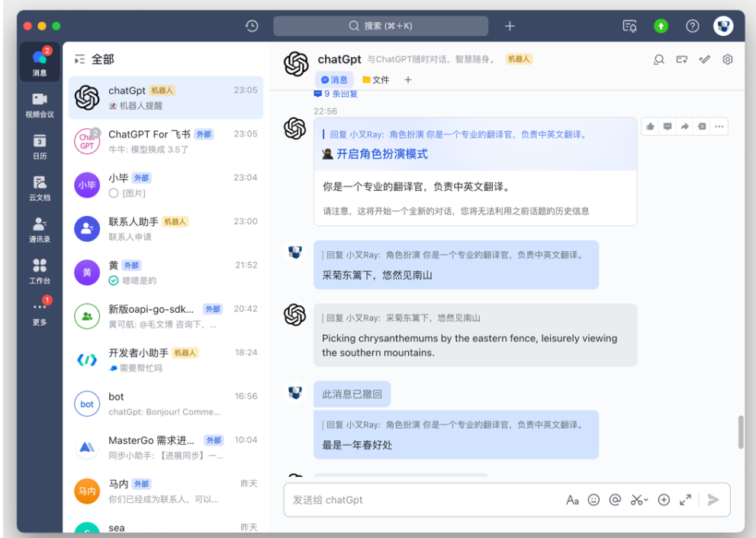Open Cloud Docs in the sidebar
The height and width of the screenshot is (538, 756).
click(40, 188)
